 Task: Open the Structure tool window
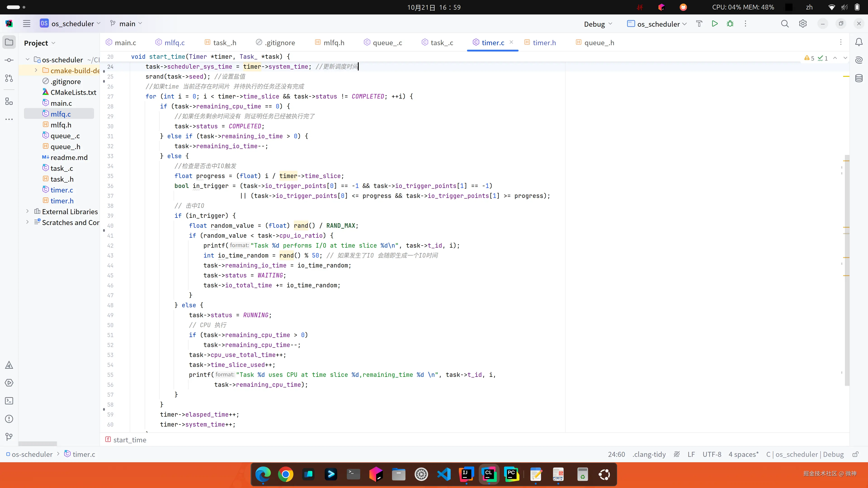pyautogui.click(x=9, y=101)
